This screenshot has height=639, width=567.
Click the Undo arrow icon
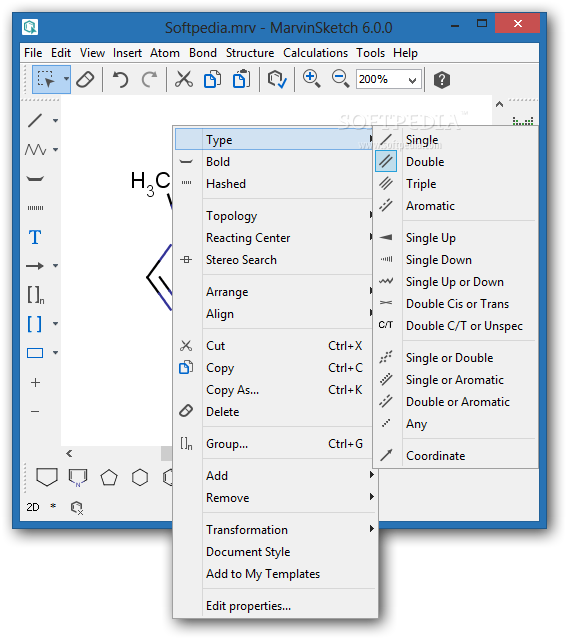(x=120, y=79)
